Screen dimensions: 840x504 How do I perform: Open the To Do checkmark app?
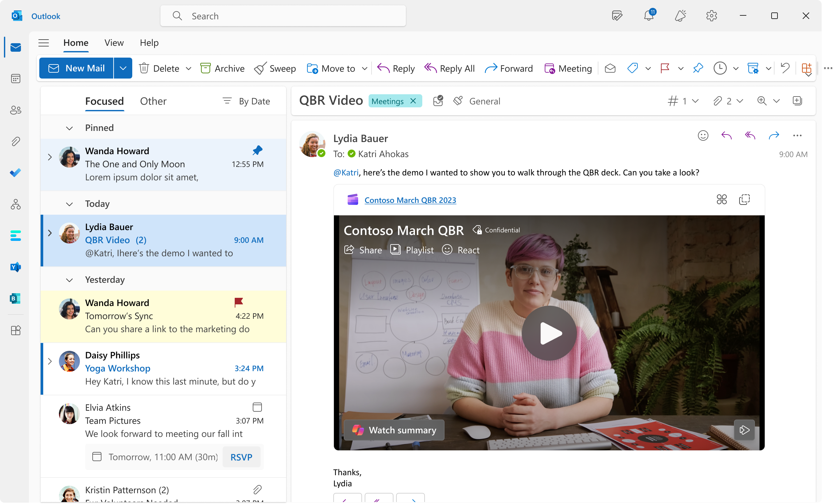pyautogui.click(x=16, y=173)
